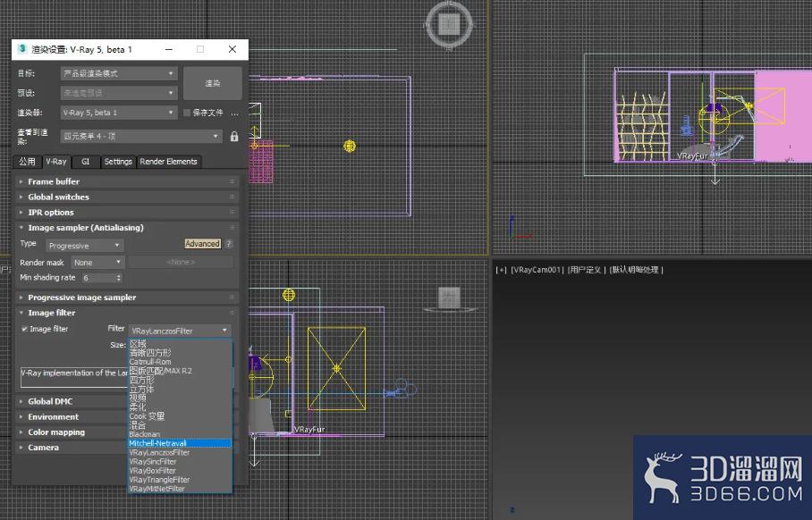Open the 预设 preset dropdown
The width and height of the screenshot is (812, 520).
click(x=119, y=93)
